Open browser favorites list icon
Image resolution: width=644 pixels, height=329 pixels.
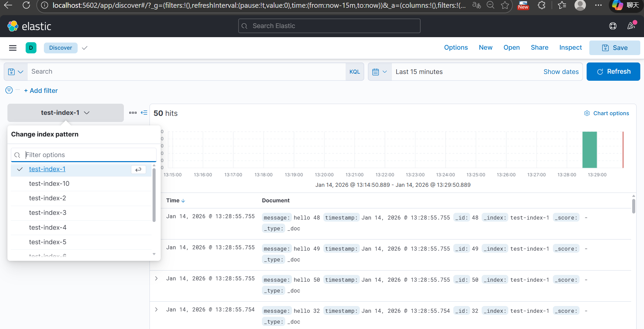click(x=562, y=5)
